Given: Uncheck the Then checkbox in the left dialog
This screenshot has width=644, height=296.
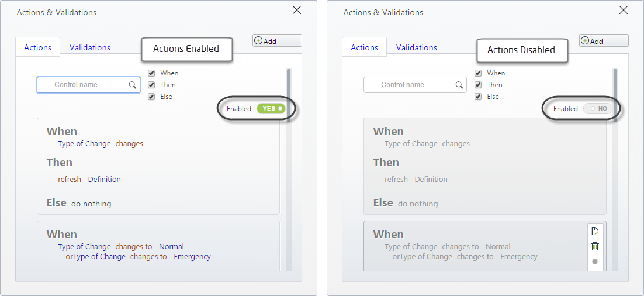Looking at the screenshot, I should point(151,85).
